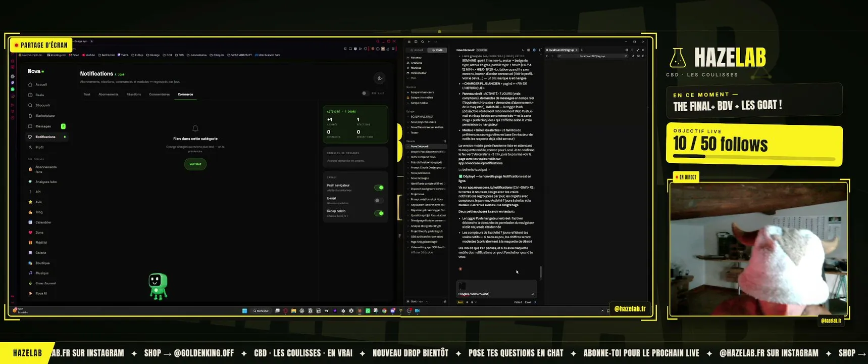This screenshot has height=364, width=868.
Task: Open the Scrape influenceurs routine
Action: point(427,93)
